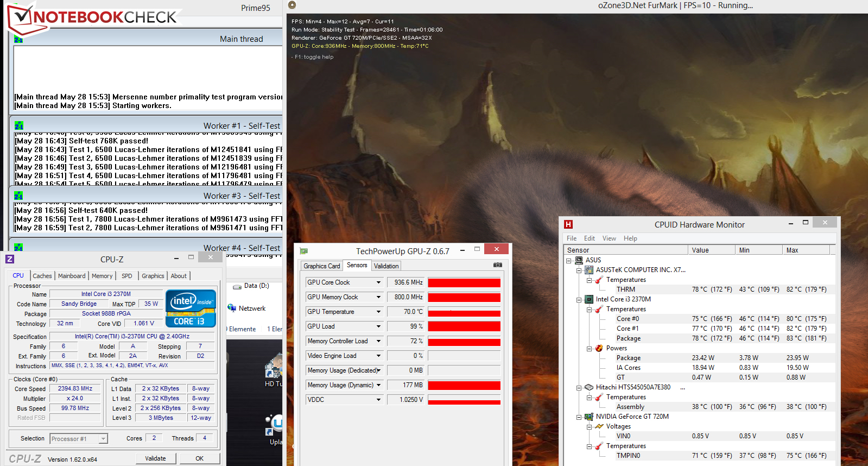Screen dimensions: 868x466
Task: Collapse the Intel Core i3 2370M node
Action: coord(579,299)
